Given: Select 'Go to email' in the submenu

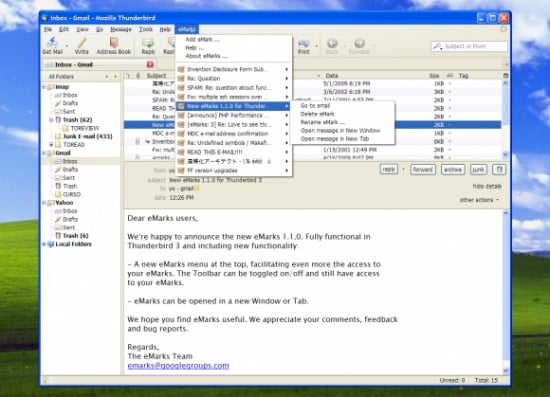Looking at the screenshot, I should pos(315,106).
